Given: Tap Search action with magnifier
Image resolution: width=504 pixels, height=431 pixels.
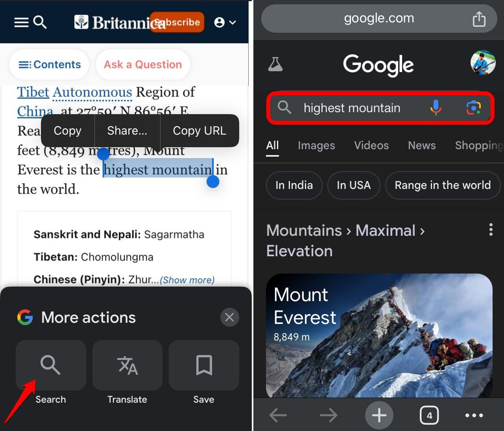Looking at the screenshot, I should (51, 365).
